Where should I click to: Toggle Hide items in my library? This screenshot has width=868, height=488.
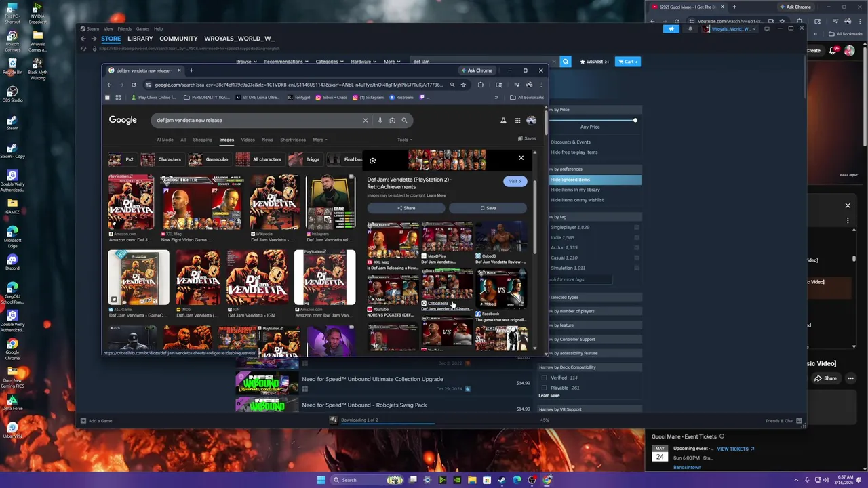594,190
